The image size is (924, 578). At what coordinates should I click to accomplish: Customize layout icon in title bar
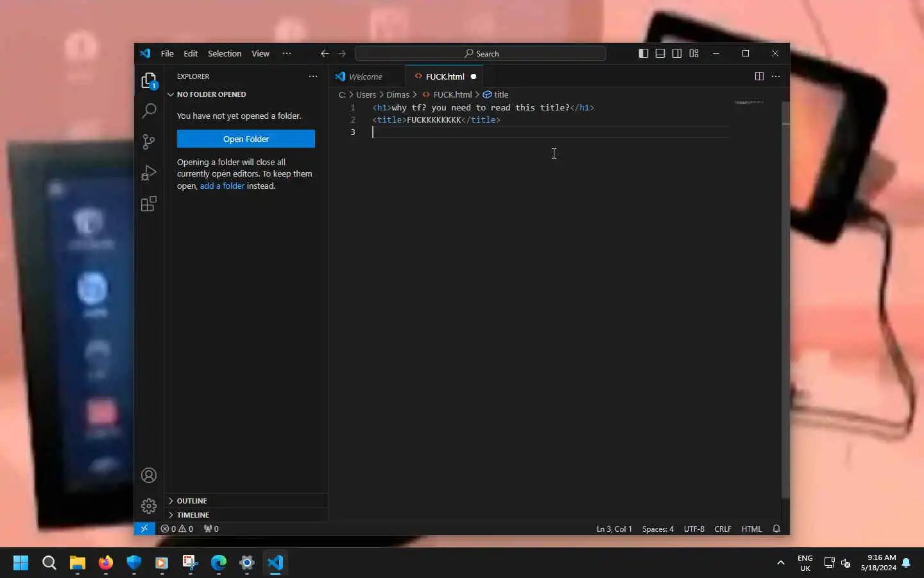(694, 53)
